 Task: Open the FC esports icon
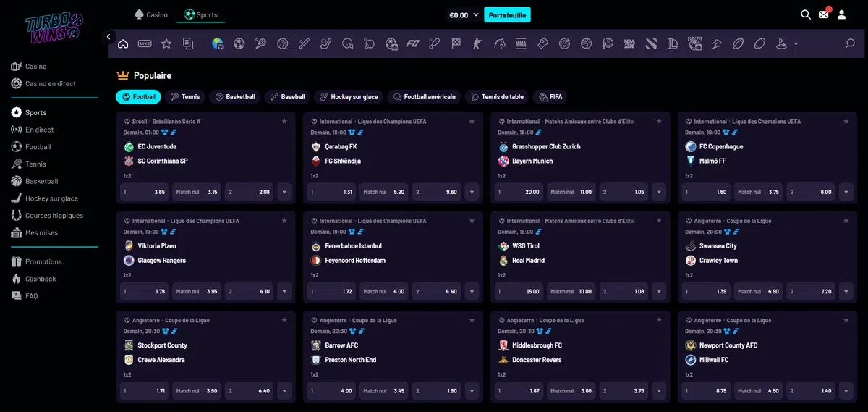click(413, 43)
